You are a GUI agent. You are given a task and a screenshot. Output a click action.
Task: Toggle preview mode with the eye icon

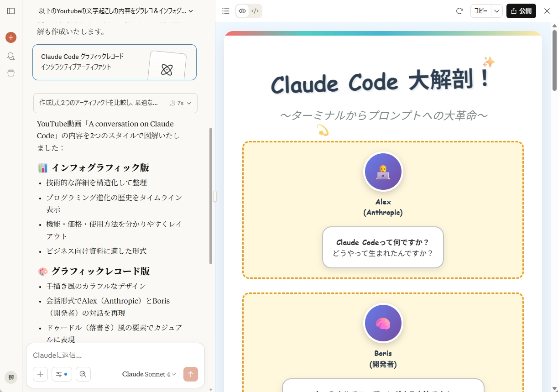242,11
